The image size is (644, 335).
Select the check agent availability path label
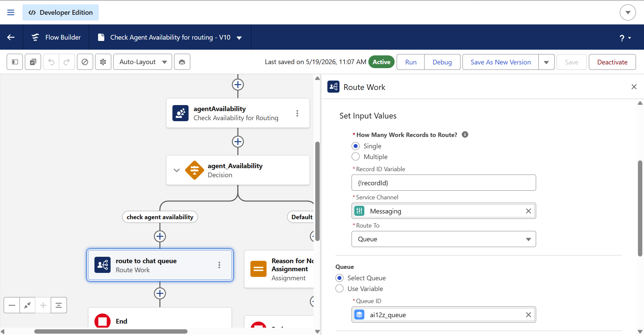[160, 217]
